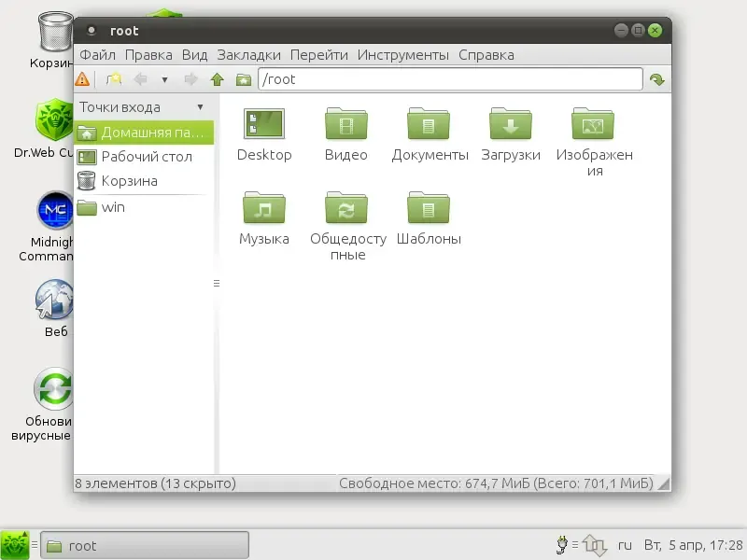The width and height of the screenshot is (747, 560).
Task: Expand the Точки входа side pane dropdown
Action: (201, 107)
